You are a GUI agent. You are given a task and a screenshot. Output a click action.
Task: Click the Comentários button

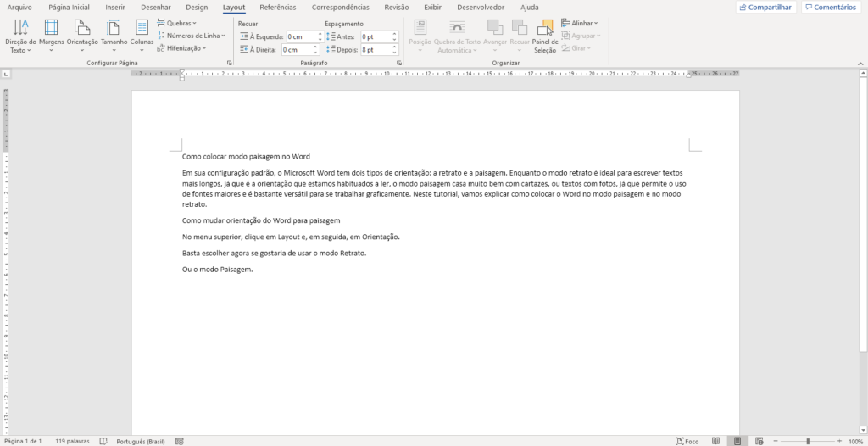(x=831, y=7)
